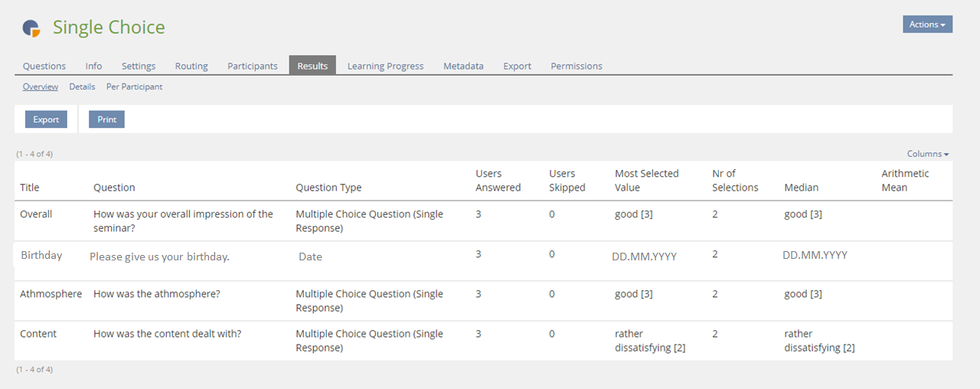Open the Info tab

click(x=93, y=66)
